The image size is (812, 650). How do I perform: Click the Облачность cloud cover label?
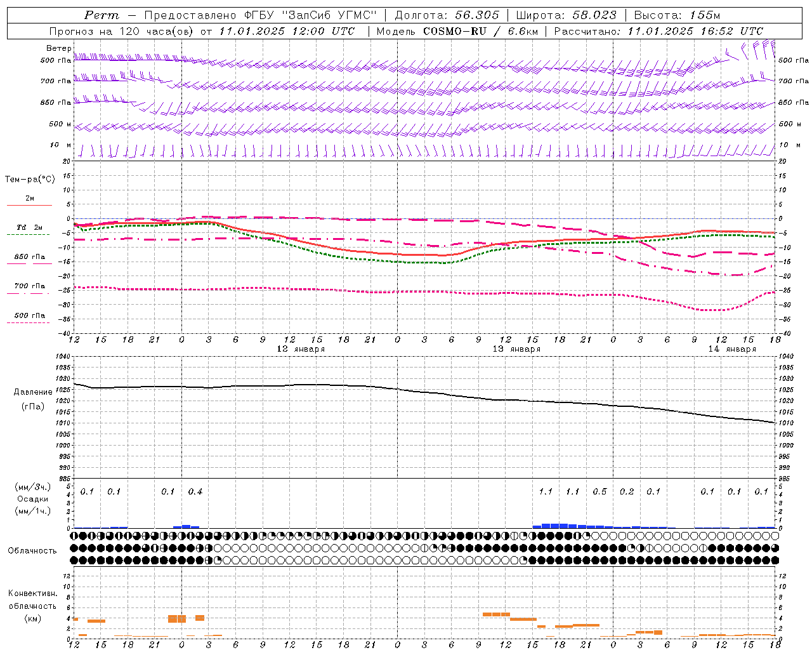pos(32,550)
